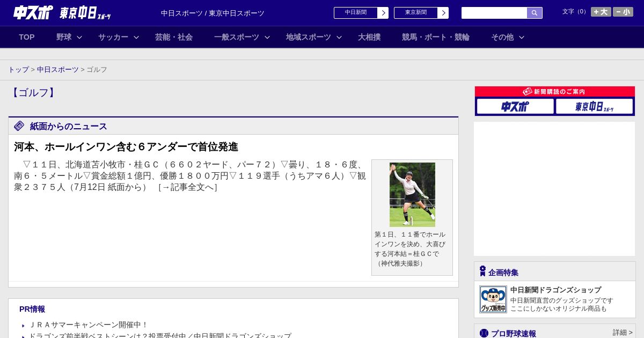Decrease text size with 小 button
644x338 pixels.
[623, 12]
